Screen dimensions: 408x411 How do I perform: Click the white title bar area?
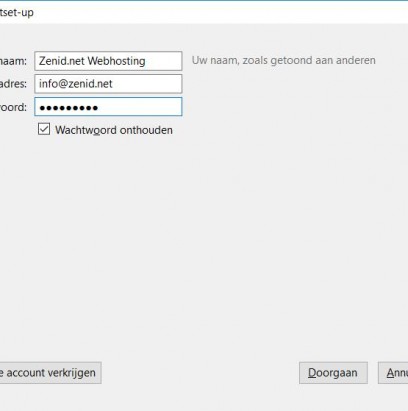pos(220,13)
